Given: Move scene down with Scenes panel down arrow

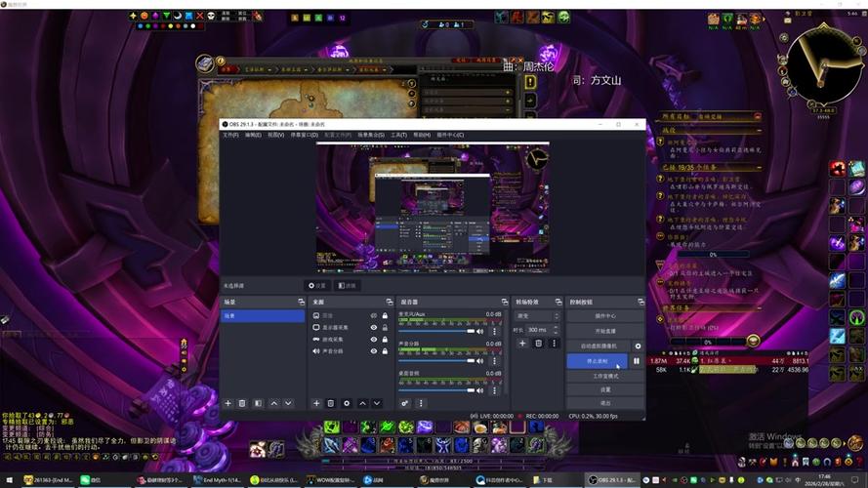Looking at the screenshot, I should (x=288, y=403).
